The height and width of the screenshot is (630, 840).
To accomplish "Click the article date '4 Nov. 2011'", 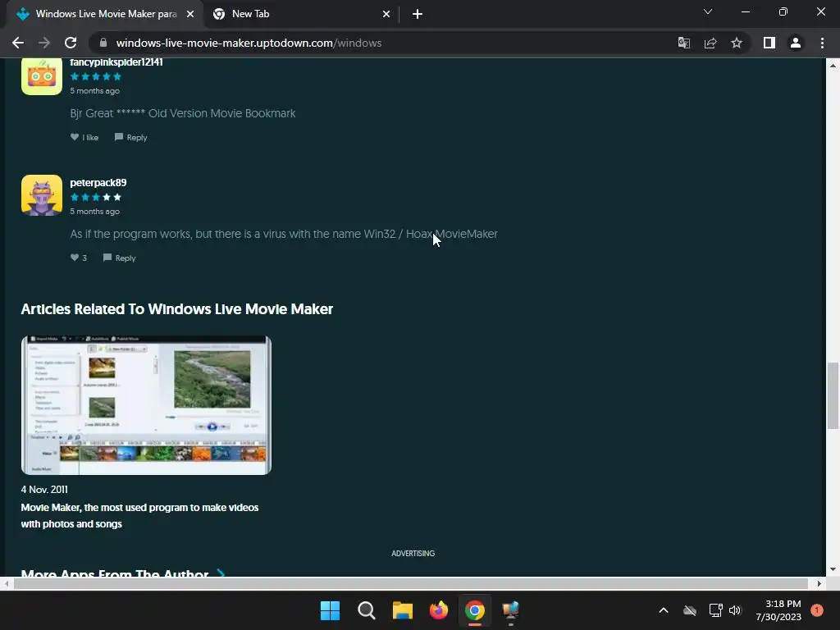I will click(44, 490).
